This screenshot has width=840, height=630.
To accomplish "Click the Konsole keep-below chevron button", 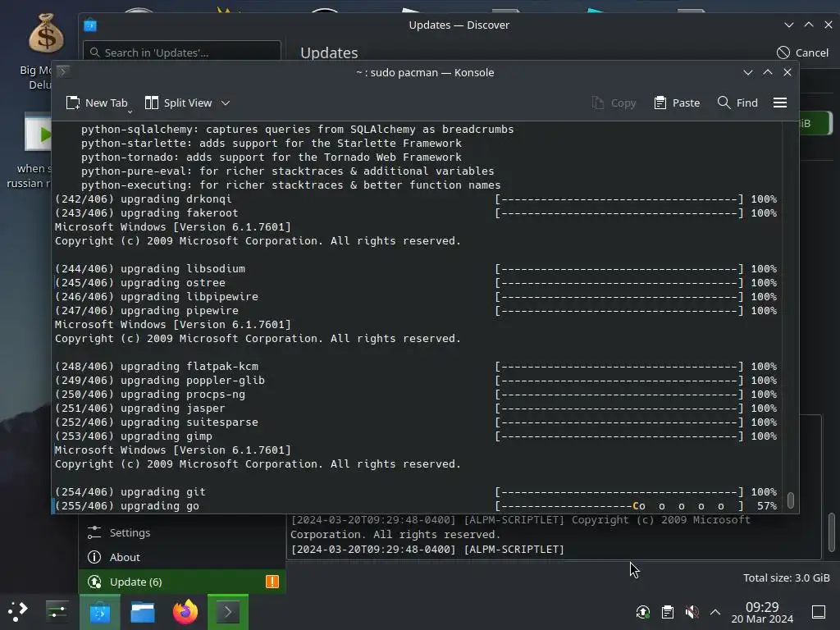I will tap(748, 72).
